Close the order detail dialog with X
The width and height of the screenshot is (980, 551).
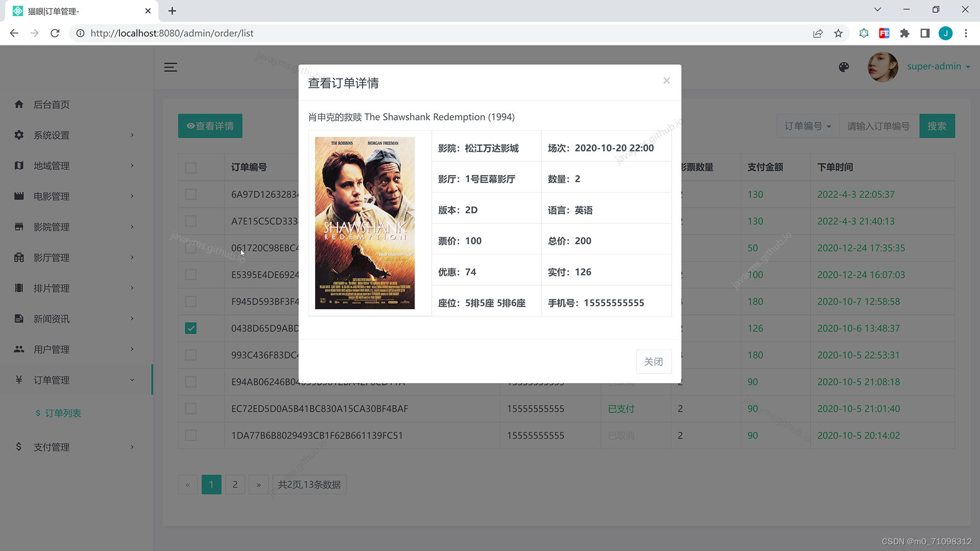pyautogui.click(x=666, y=81)
